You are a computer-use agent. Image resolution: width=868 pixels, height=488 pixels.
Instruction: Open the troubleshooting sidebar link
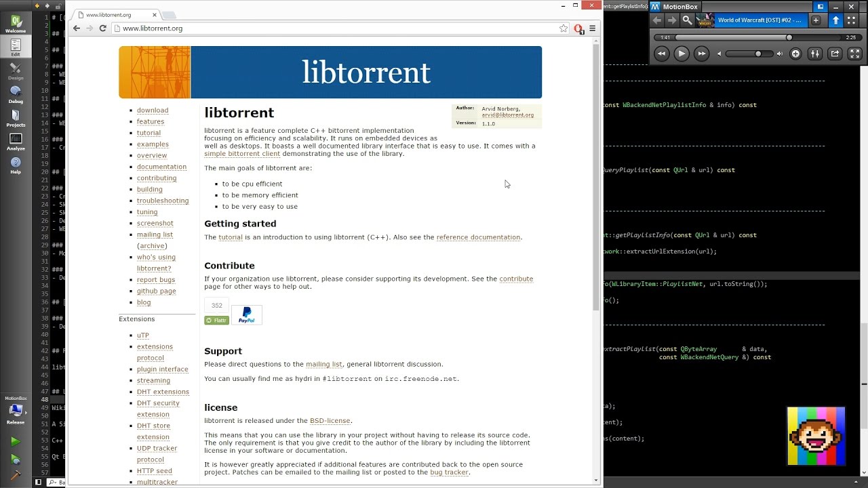[x=163, y=201]
